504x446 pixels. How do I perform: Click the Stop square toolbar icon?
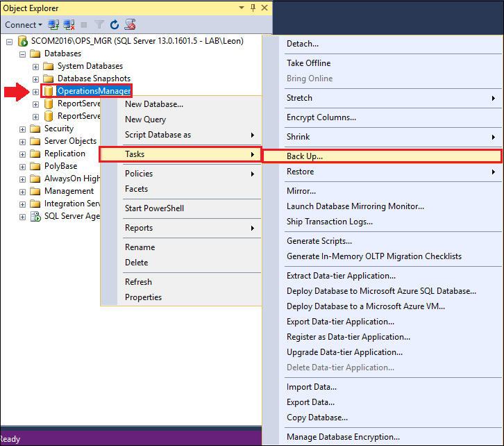tap(84, 25)
